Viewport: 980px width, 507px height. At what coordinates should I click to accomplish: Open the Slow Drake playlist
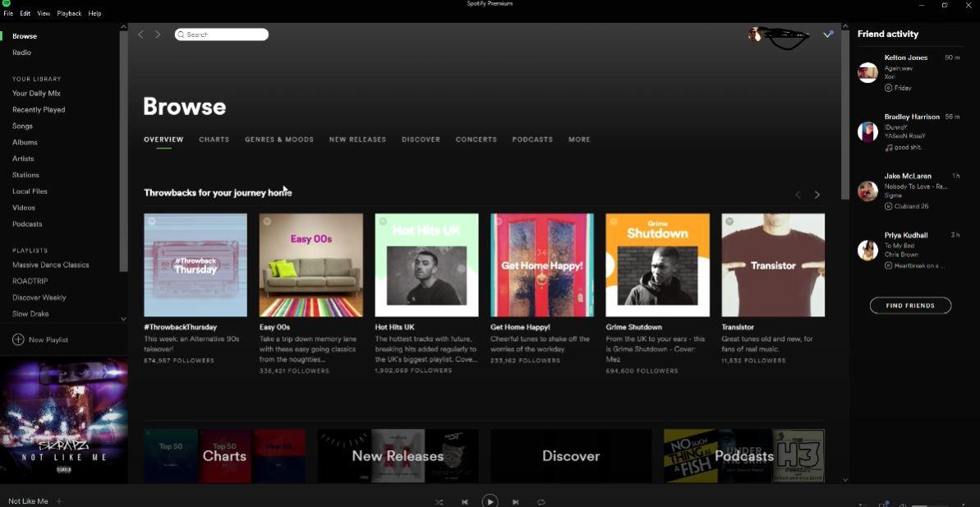coord(30,314)
